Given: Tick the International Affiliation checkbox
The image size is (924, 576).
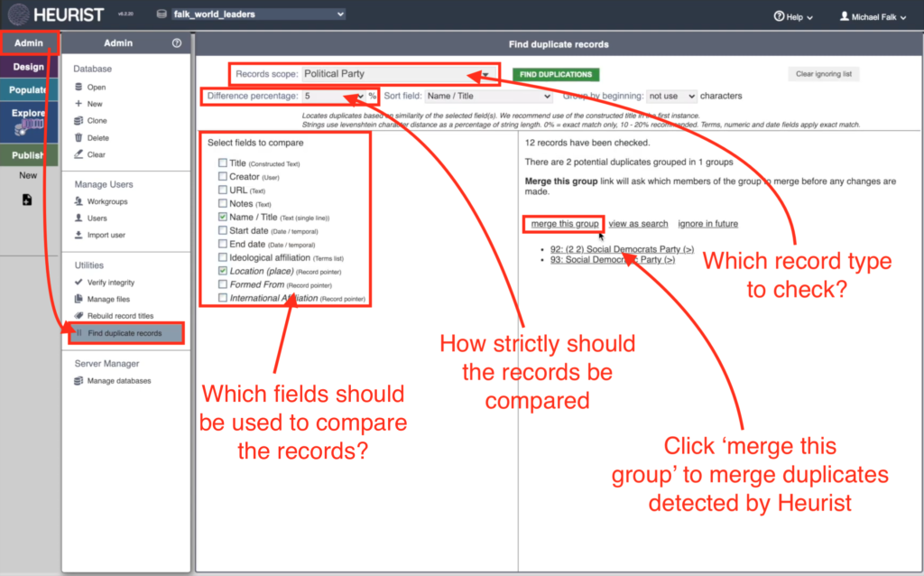Looking at the screenshot, I should coord(223,298).
